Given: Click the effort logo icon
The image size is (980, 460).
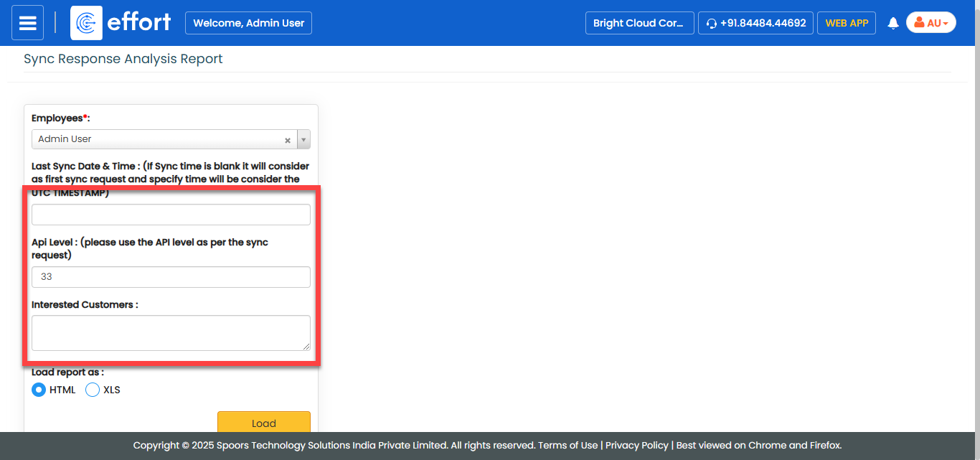Looking at the screenshot, I should (x=86, y=23).
